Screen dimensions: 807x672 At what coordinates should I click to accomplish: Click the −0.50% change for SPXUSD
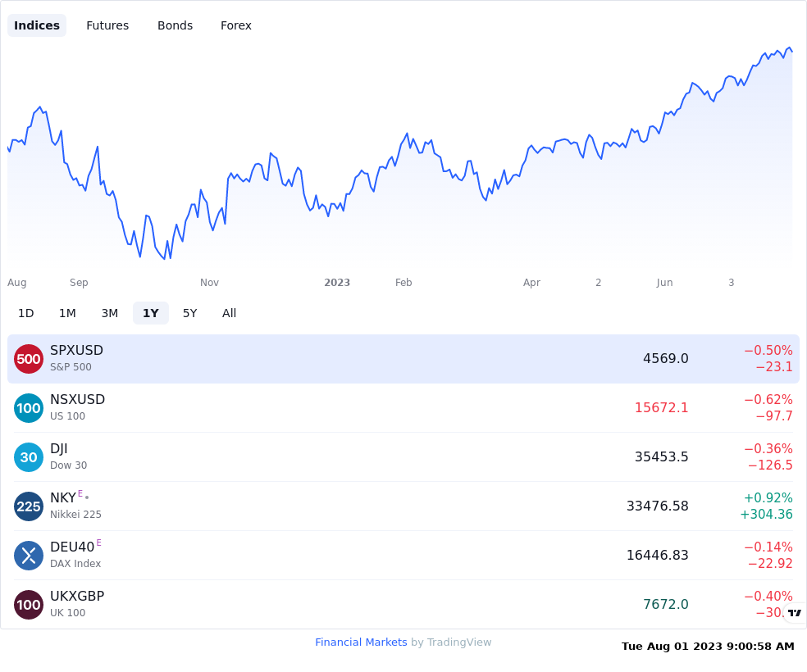pyautogui.click(x=768, y=350)
